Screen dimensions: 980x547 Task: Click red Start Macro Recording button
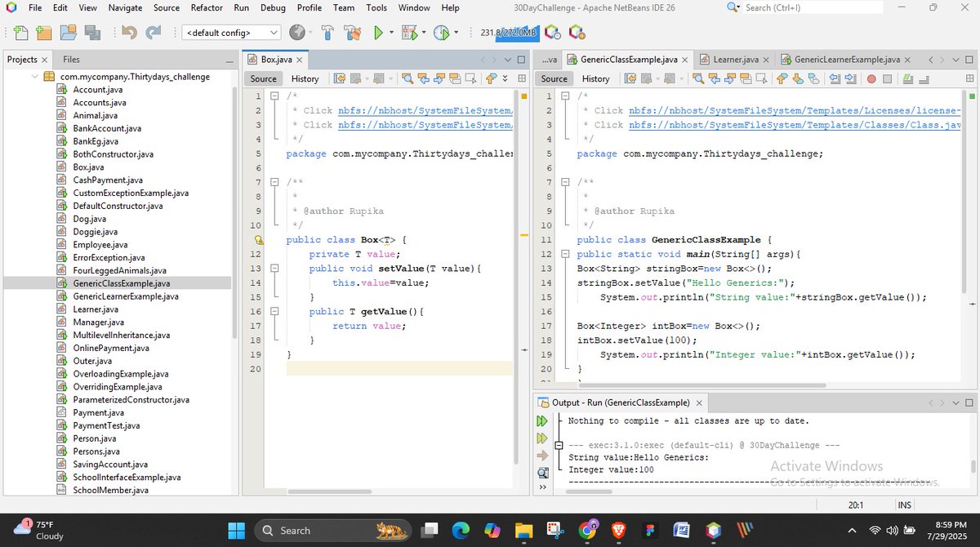pyautogui.click(x=871, y=78)
